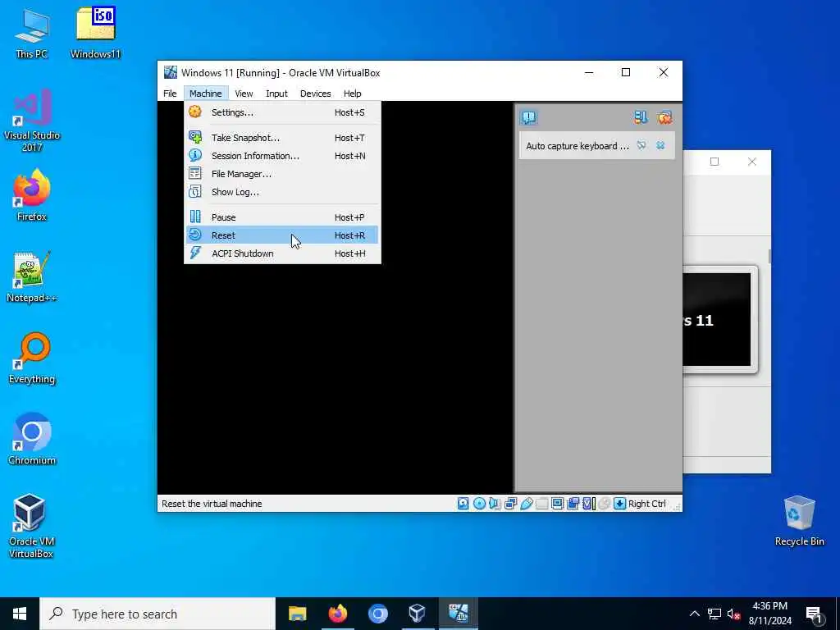
Task: Open Settings in the Machine menu
Action: pos(282,112)
